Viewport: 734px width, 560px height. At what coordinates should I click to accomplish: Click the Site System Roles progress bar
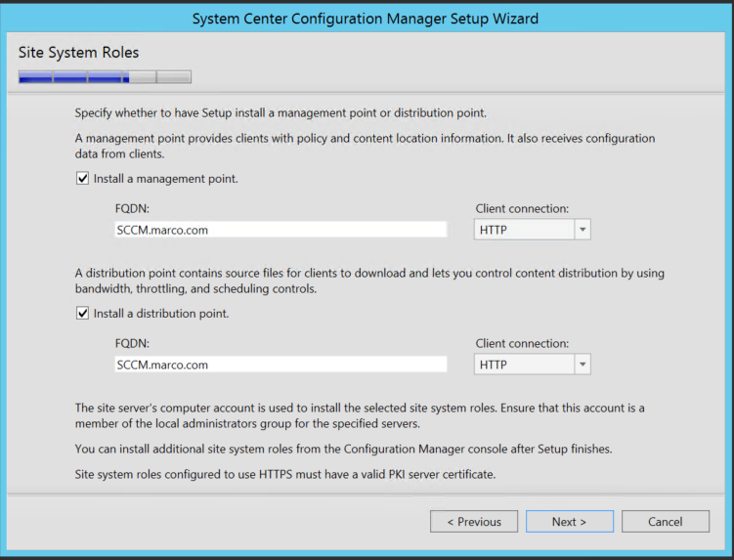[105, 77]
